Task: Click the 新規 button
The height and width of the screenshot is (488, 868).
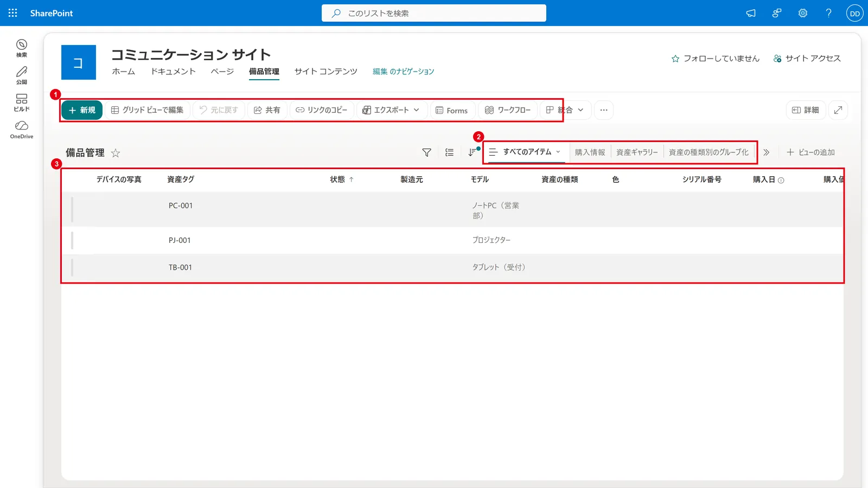Action: [x=82, y=110]
